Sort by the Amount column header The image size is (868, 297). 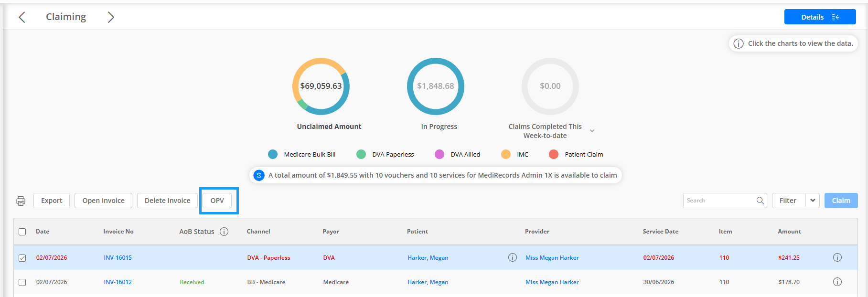pos(789,232)
